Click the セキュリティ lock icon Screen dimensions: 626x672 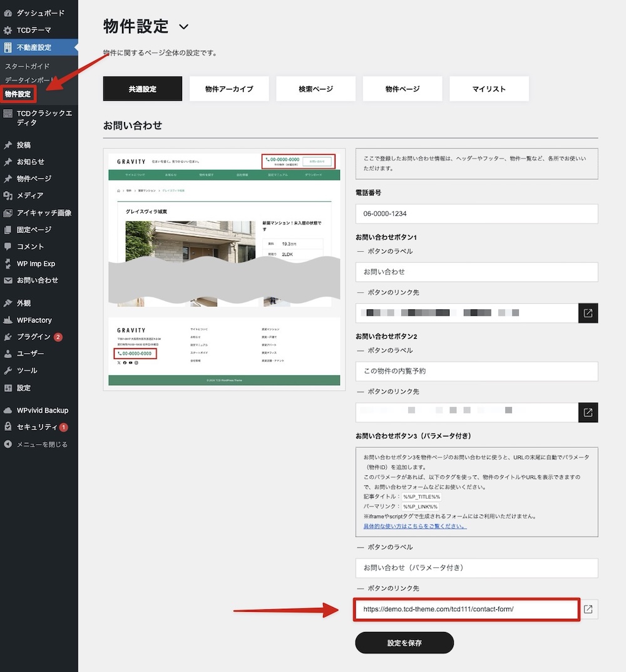(8, 427)
